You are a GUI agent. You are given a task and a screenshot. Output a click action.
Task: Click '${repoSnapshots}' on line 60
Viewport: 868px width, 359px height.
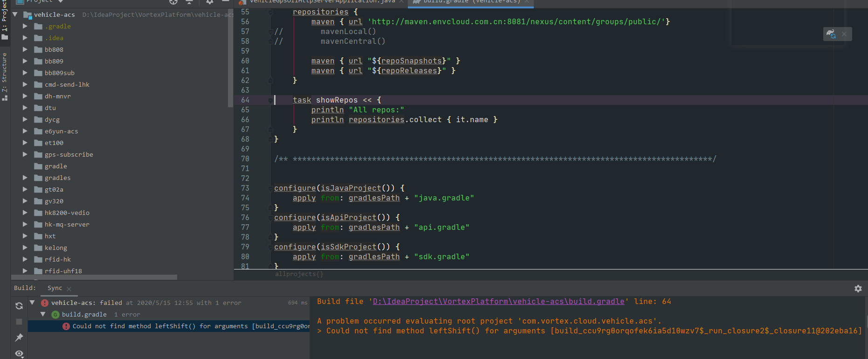click(x=409, y=61)
